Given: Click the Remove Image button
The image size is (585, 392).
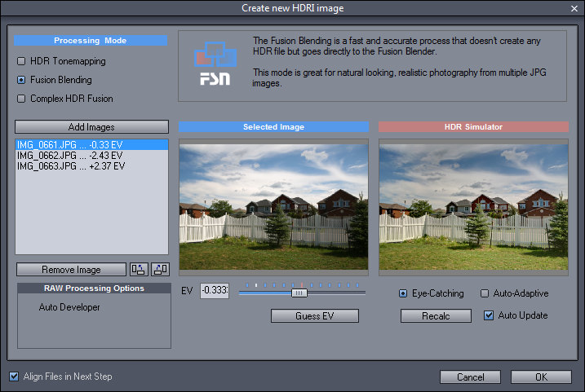Looking at the screenshot, I should [71, 270].
